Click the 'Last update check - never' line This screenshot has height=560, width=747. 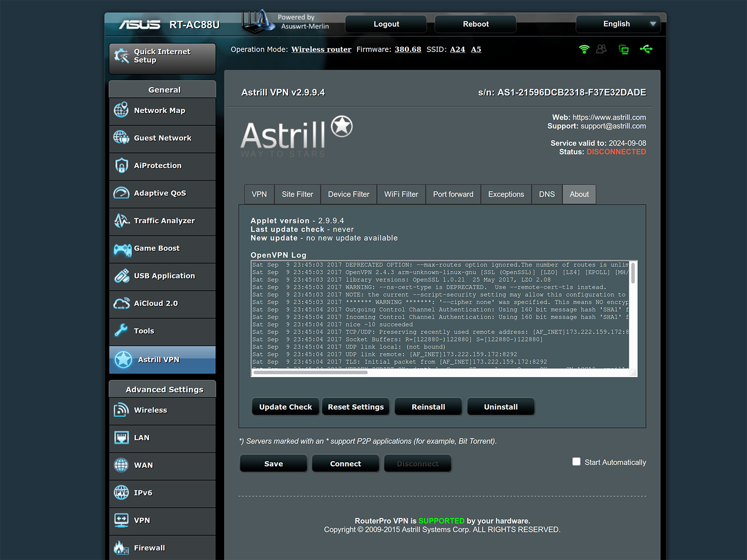302,230
